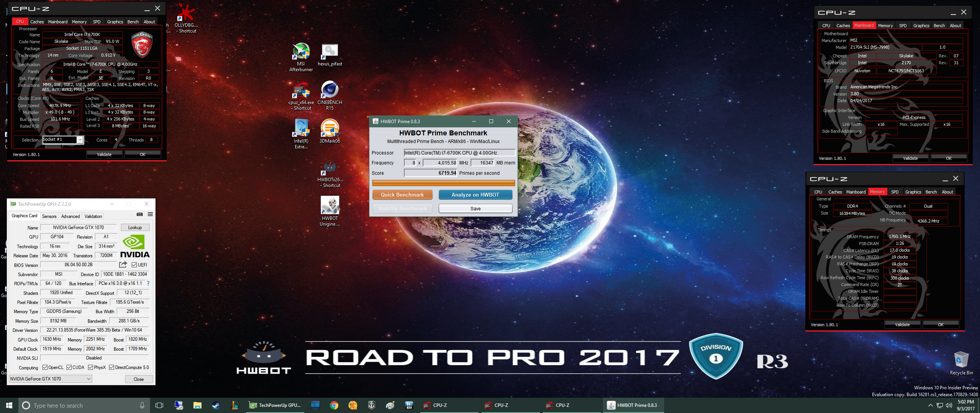This screenshot has height=413, width=980.
Task: Click Validate in Memory CPU-Z window
Action: pyautogui.click(x=902, y=325)
